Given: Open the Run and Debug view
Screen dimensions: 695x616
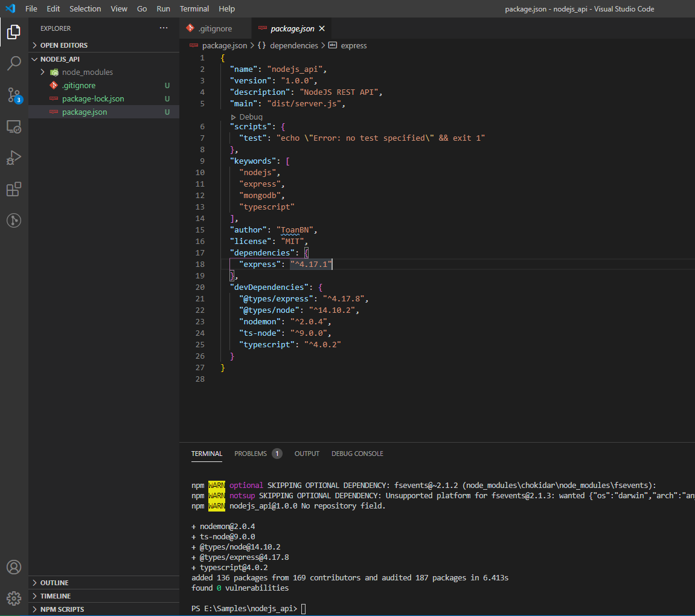Looking at the screenshot, I should pos(13,158).
